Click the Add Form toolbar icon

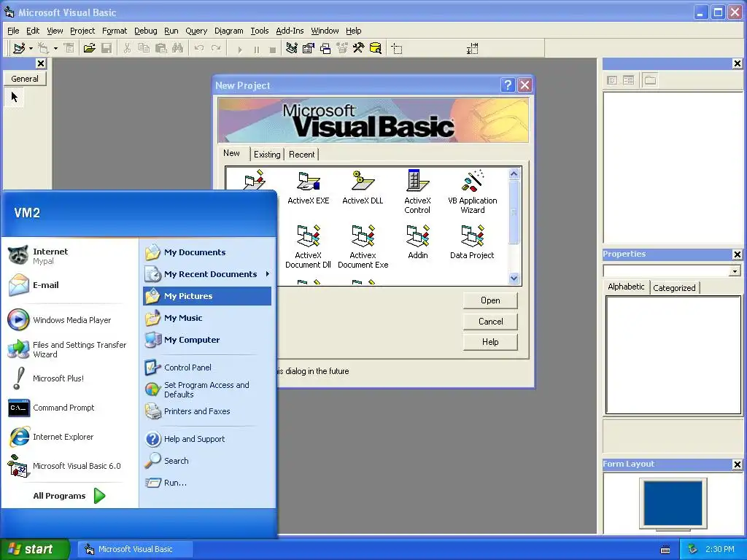43,48
